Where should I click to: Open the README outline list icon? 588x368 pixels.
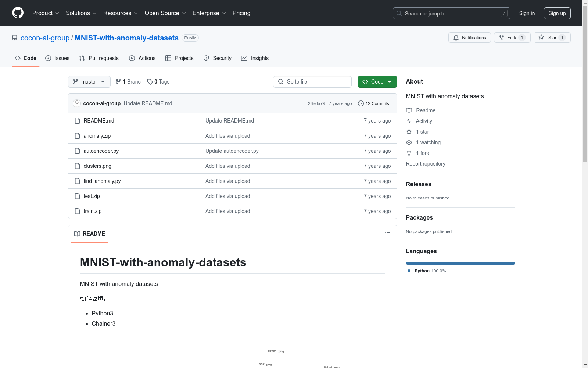click(388, 234)
